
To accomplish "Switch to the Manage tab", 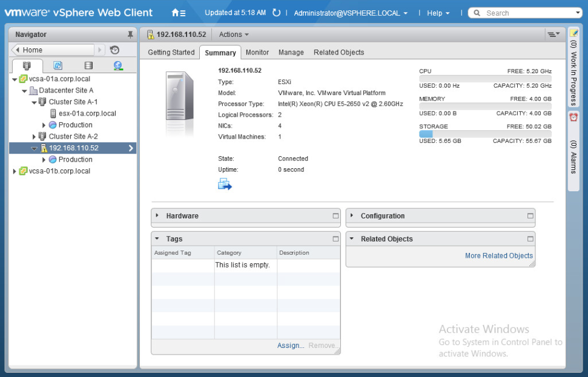I will point(291,53).
